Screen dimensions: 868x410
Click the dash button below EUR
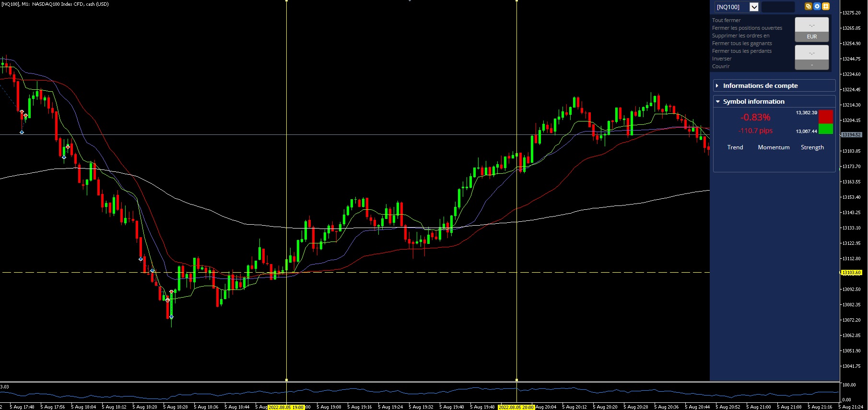point(812,65)
